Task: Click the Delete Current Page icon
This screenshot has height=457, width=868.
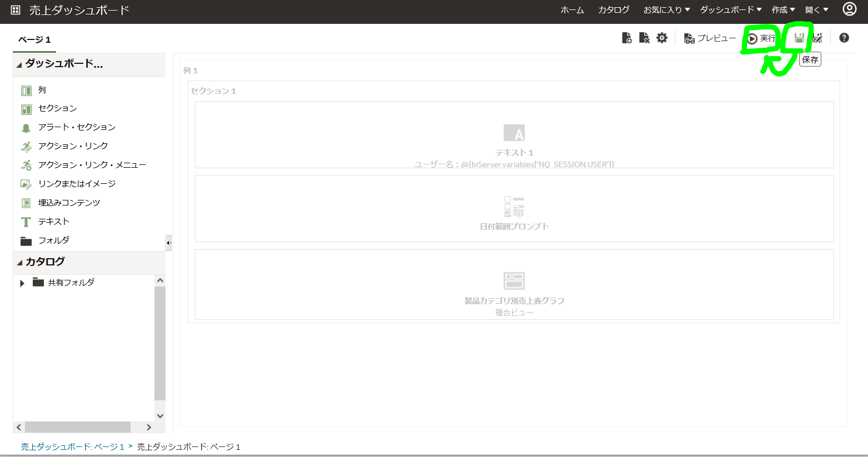Action: [644, 38]
